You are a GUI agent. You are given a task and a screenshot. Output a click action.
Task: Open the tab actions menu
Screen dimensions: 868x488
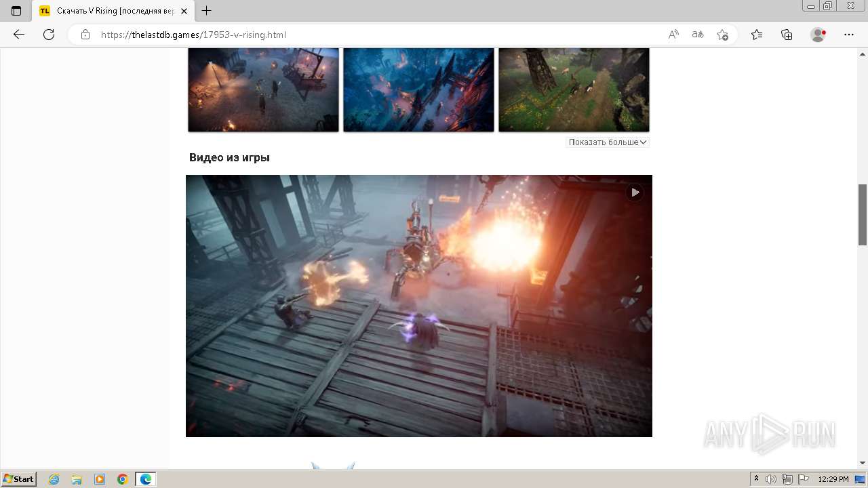click(x=16, y=11)
